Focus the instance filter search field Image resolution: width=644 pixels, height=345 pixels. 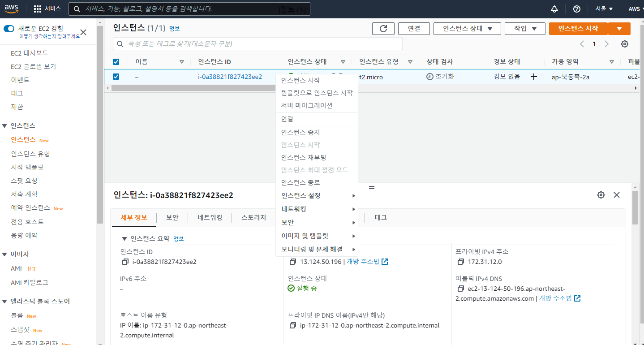258,44
